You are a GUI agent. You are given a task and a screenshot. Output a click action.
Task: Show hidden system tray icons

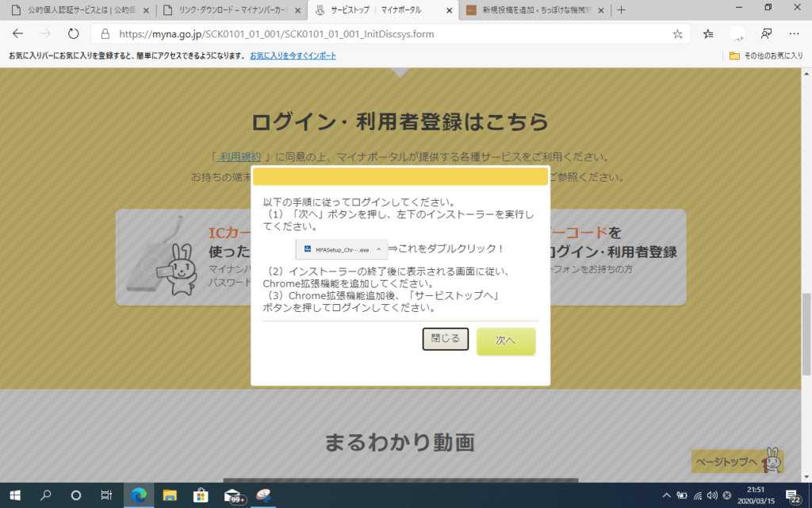666,495
